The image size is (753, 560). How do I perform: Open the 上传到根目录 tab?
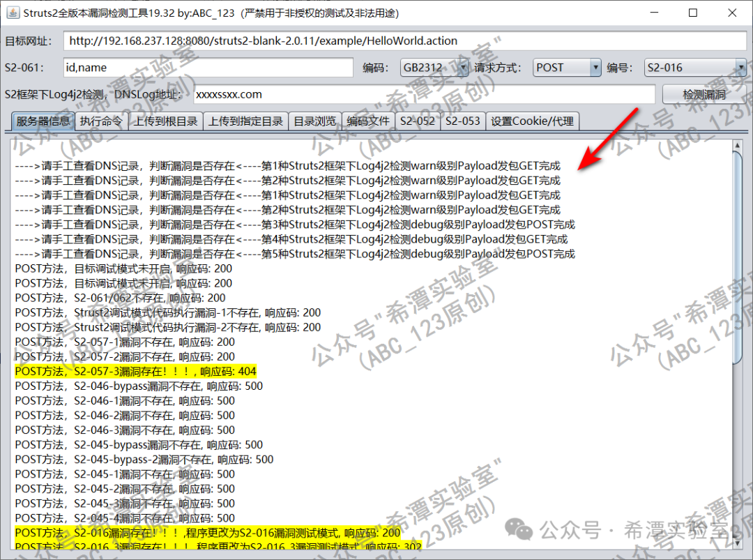point(165,121)
